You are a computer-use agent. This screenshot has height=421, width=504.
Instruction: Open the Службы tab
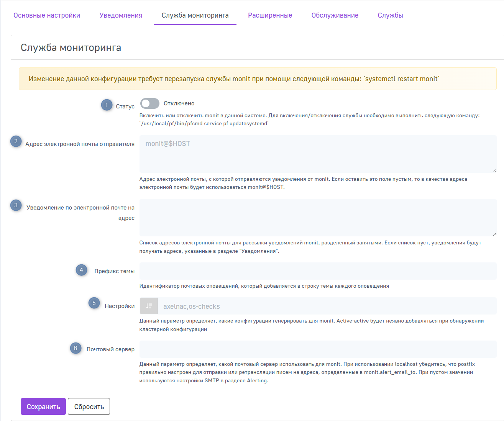[x=390, y=15]
